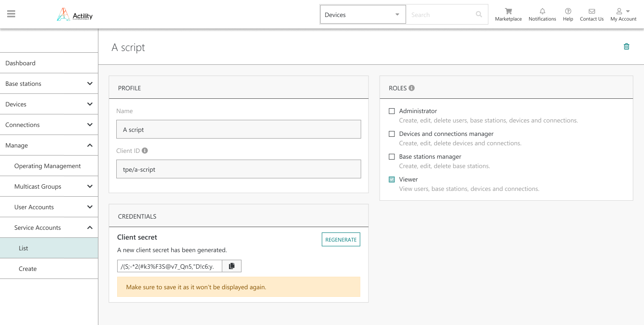Click the REGENERATE button
644x325 pixels.
341,240
